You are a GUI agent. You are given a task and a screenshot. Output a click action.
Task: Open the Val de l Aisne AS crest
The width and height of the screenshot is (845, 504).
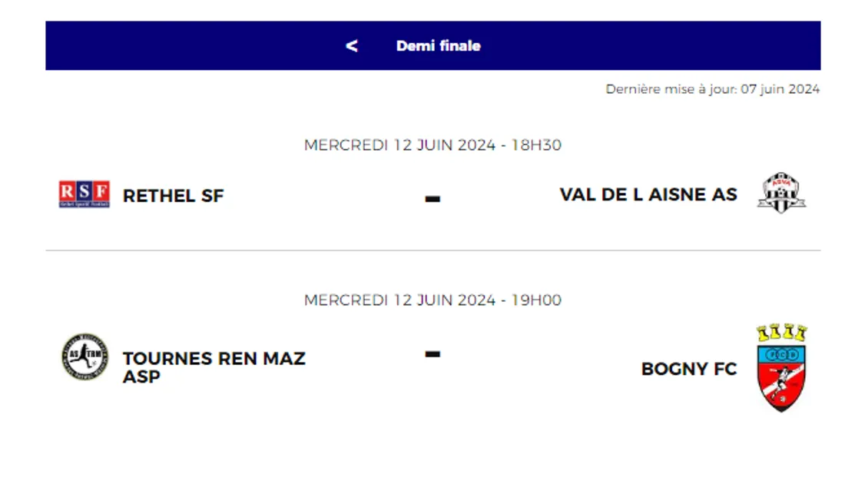(781, 193)
